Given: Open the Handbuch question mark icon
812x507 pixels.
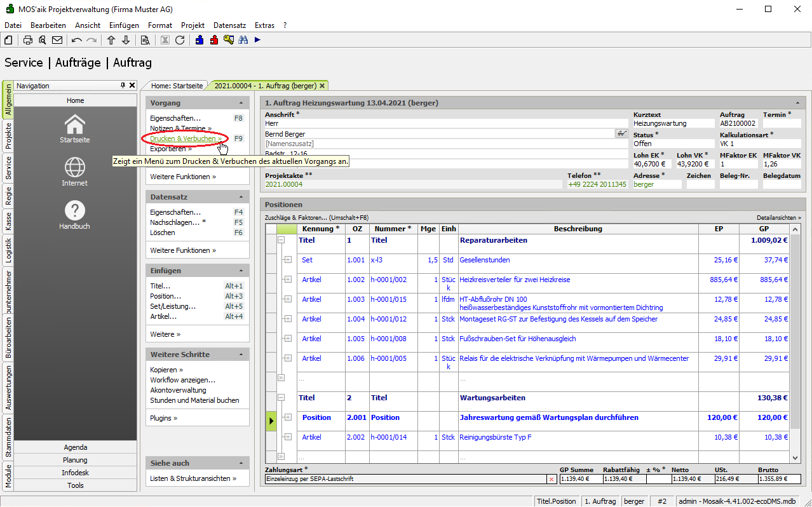Looking at the screenshot, I should click(x=75, y=211).
